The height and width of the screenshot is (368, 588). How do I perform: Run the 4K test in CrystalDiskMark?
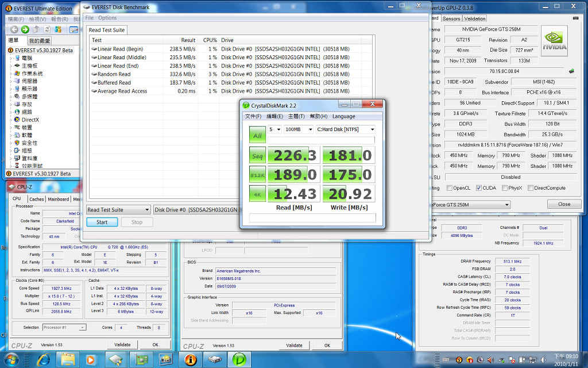click(x=257, y=194)
